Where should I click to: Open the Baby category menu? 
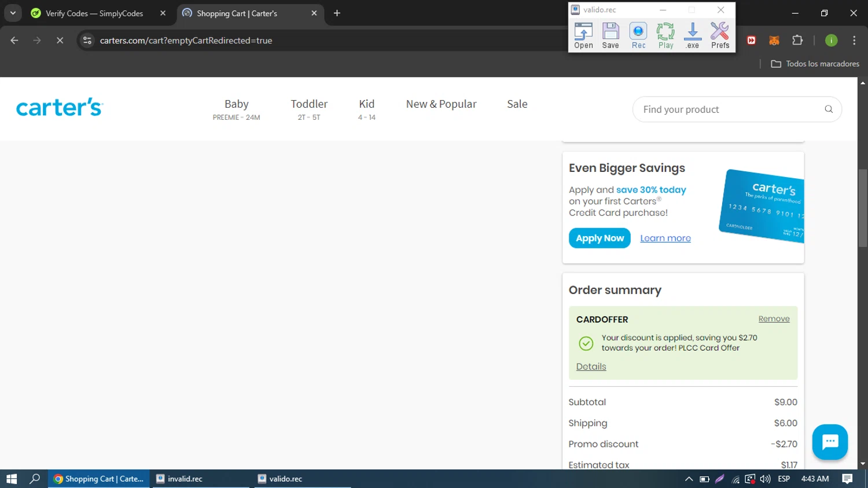[x=236, y=109]
